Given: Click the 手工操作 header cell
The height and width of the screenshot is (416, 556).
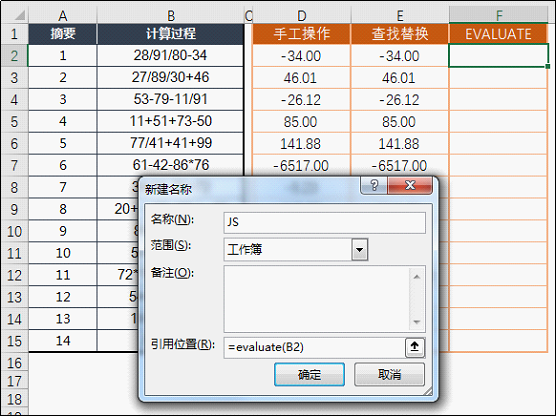Looking at the screenshot, I should 301,34.
